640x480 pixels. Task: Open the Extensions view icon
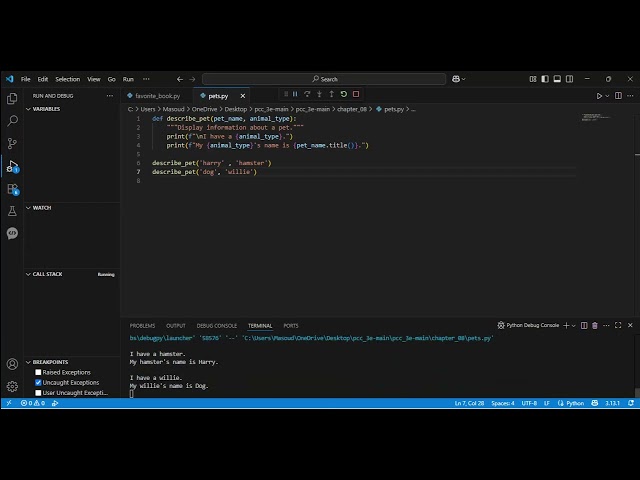pyautogui.click(x=12, y=189)
